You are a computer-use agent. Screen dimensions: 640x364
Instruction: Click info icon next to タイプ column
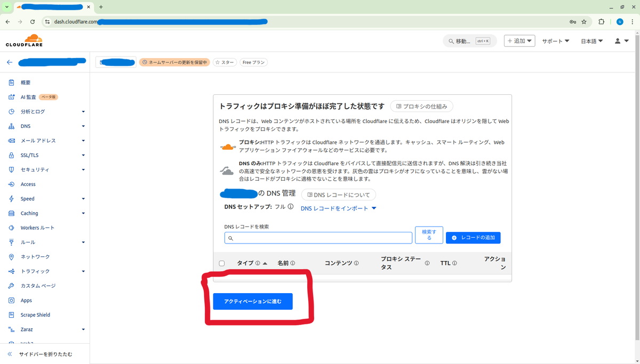[258, 263]
